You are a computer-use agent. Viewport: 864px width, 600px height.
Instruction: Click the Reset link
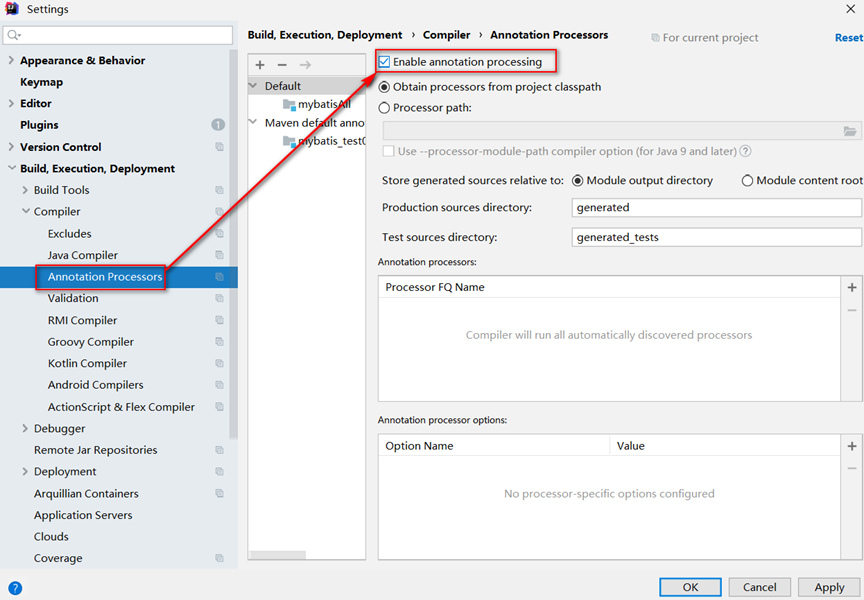pyautogui.click(x=849, y=37)
